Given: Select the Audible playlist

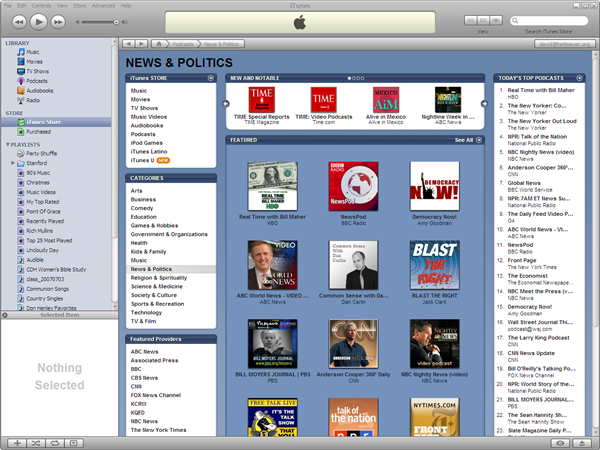Looking at the screenshot, I should click(x=35, y=260).
